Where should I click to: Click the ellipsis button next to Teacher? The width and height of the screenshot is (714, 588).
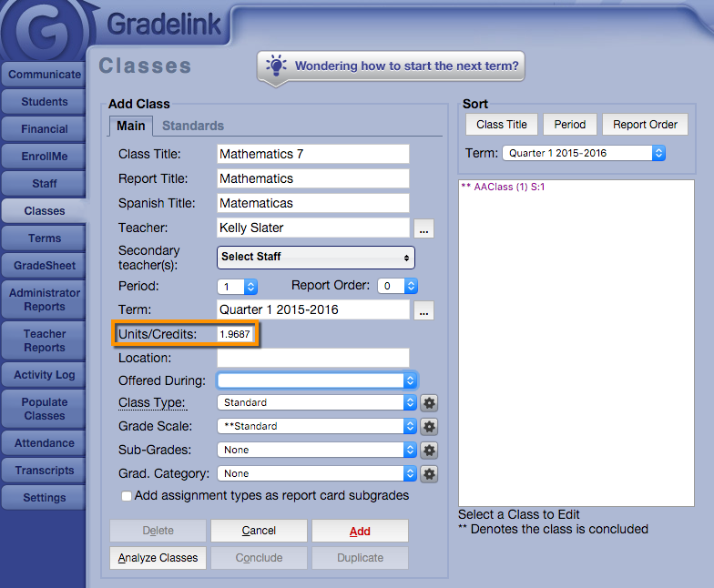point(423,228)
